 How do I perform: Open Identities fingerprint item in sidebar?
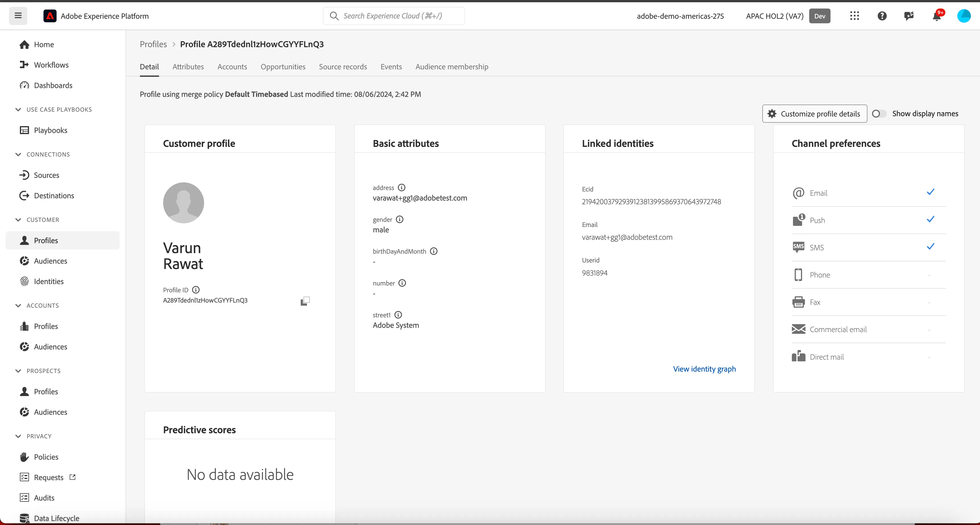coord(63,281)
